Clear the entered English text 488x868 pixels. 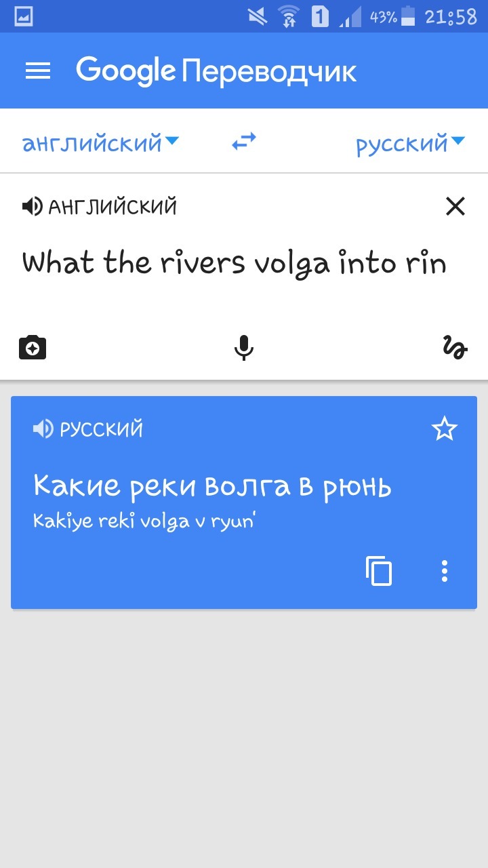(x=455, y=206)
